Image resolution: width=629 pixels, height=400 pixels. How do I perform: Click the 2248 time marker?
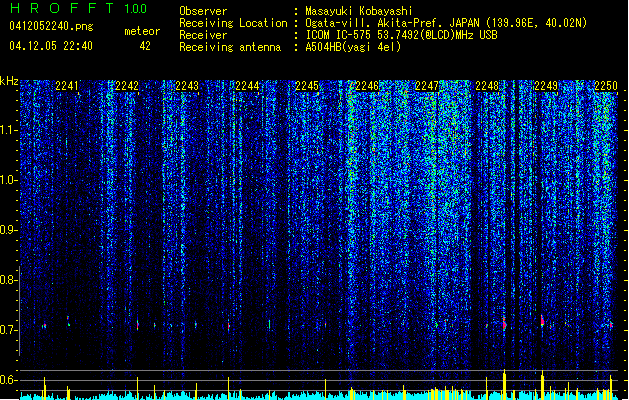click(487, 86)
